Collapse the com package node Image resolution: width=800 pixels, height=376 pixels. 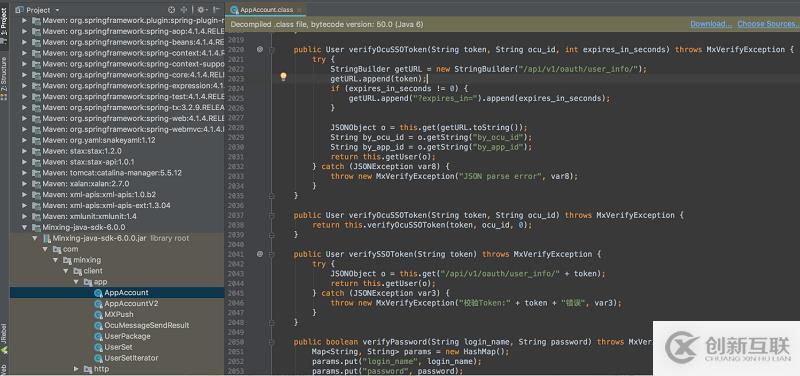tap(45, 249)
